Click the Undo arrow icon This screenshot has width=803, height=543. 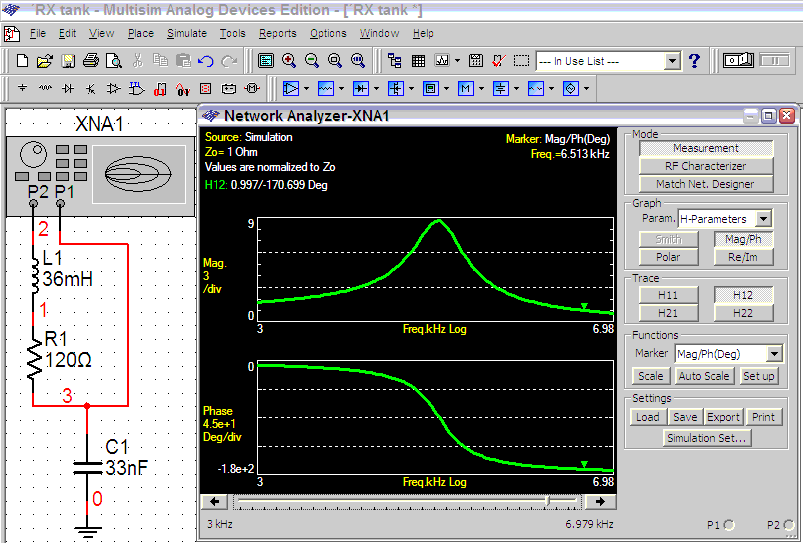click(x=206, y=61)
